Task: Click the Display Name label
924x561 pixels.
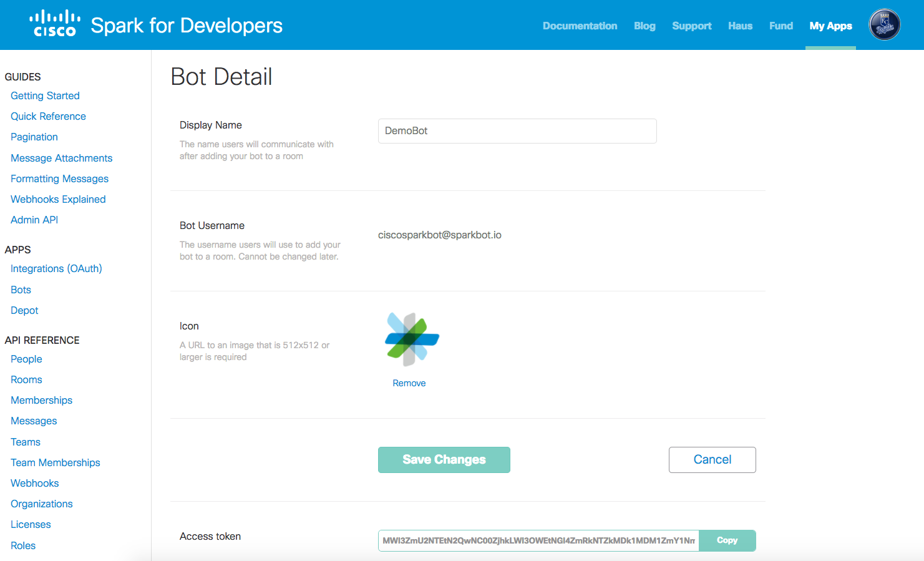Action: click(x=211, y=125)
